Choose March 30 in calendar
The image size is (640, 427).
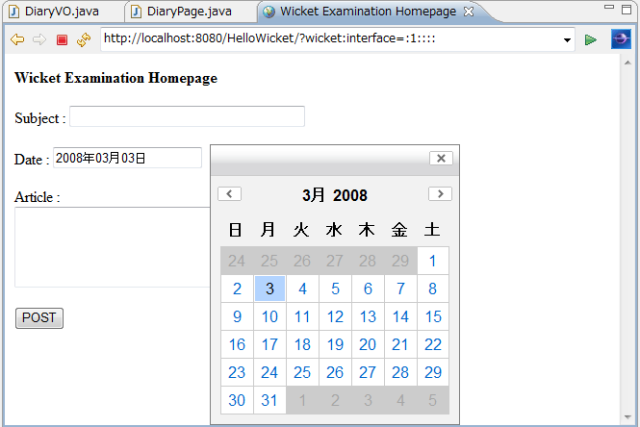point(237,400)
